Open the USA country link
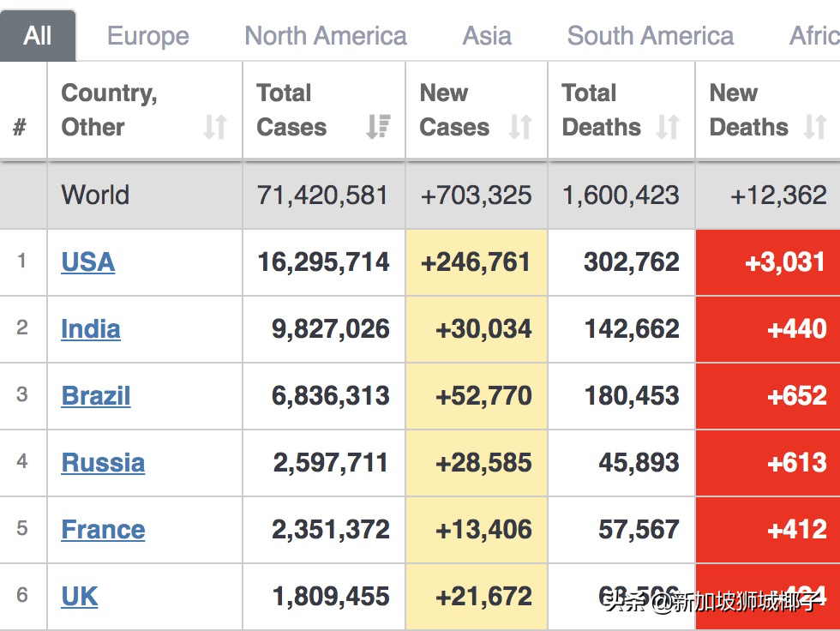This screenshot has width=840, height=631. pos(88,262)
